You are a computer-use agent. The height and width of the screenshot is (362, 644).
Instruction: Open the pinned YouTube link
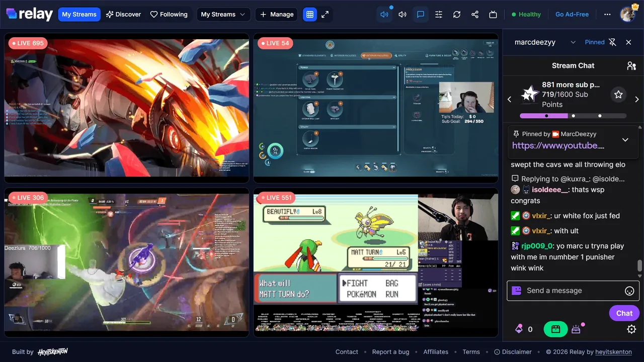558,146
